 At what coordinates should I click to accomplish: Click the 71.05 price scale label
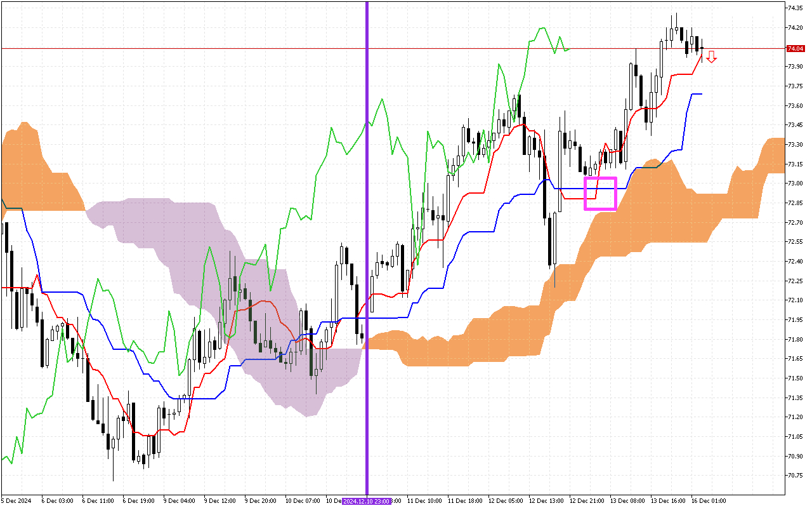[796, 437]
